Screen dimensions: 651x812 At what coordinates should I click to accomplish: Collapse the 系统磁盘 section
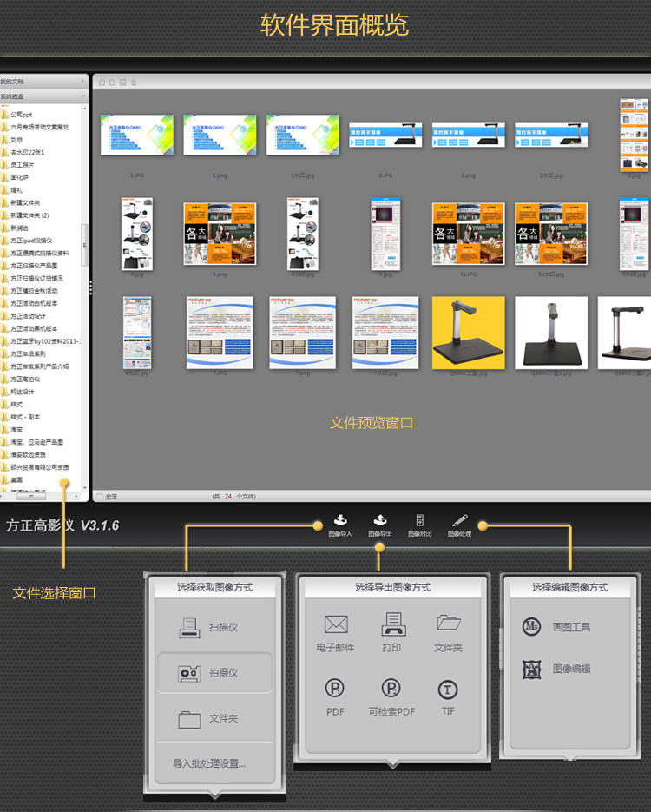[43, 96]
